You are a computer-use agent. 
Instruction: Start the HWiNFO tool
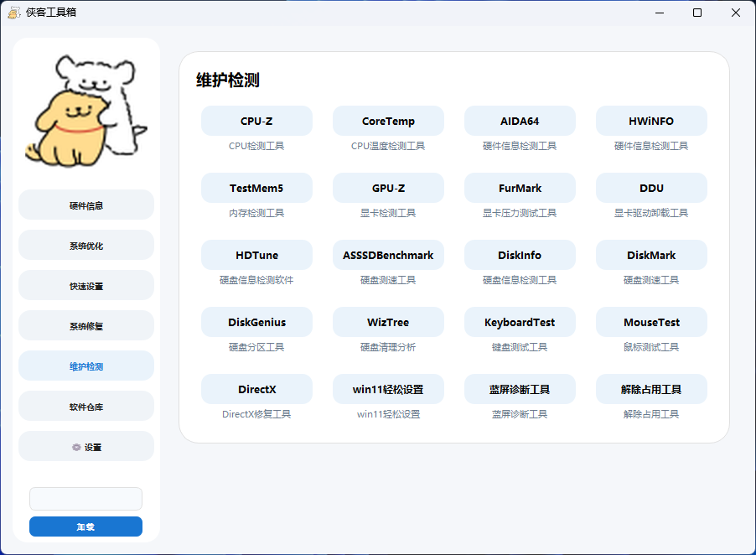(651, 121)
